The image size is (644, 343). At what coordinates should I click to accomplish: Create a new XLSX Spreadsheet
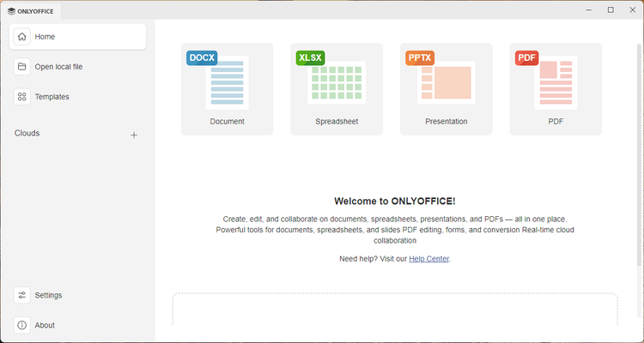click(337, 89)
